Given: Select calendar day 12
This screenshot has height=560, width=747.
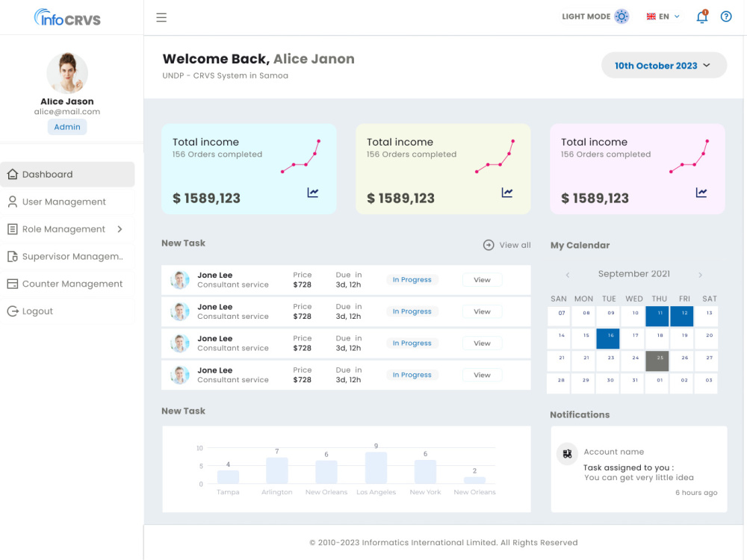Looking at the screenshot, I should click(x=682, y=316).
